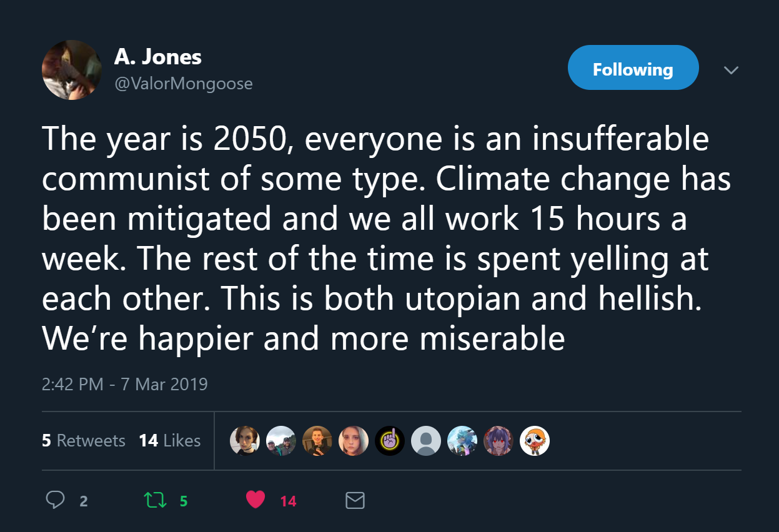The image size is (779, 532).
Task: Click the @ValorMongoose handle
Action: pyautogui.click(x=183, y=84)
